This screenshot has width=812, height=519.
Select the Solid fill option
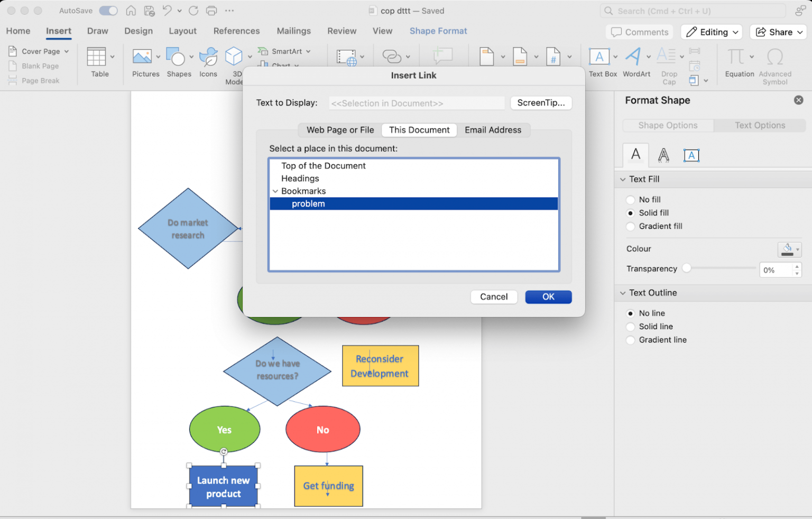point(630,213)
